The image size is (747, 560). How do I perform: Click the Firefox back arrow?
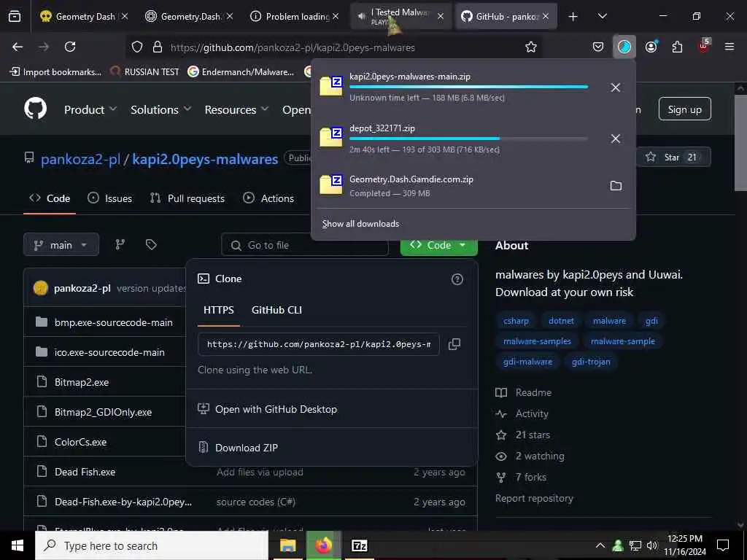click(x=18, y=47)
